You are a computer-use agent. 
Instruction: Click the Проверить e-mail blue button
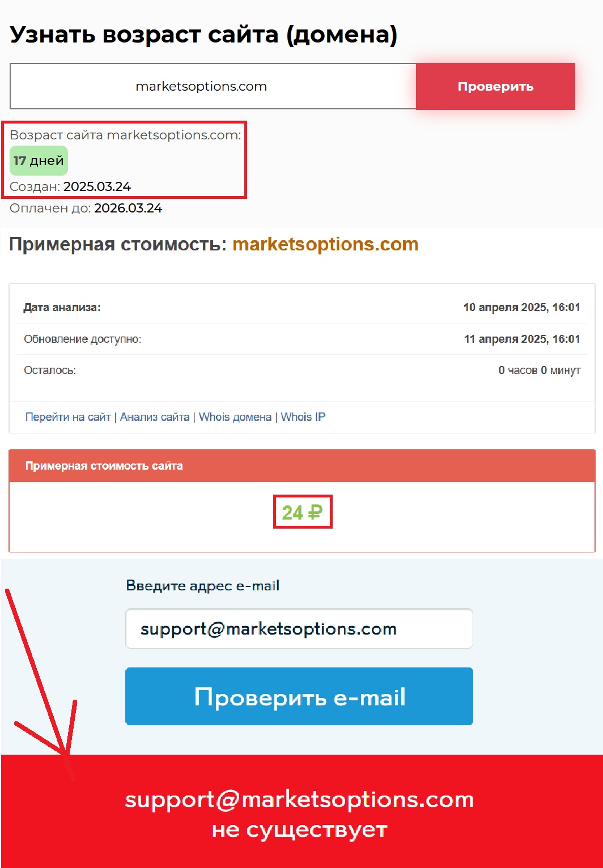[x=299, y=696]
